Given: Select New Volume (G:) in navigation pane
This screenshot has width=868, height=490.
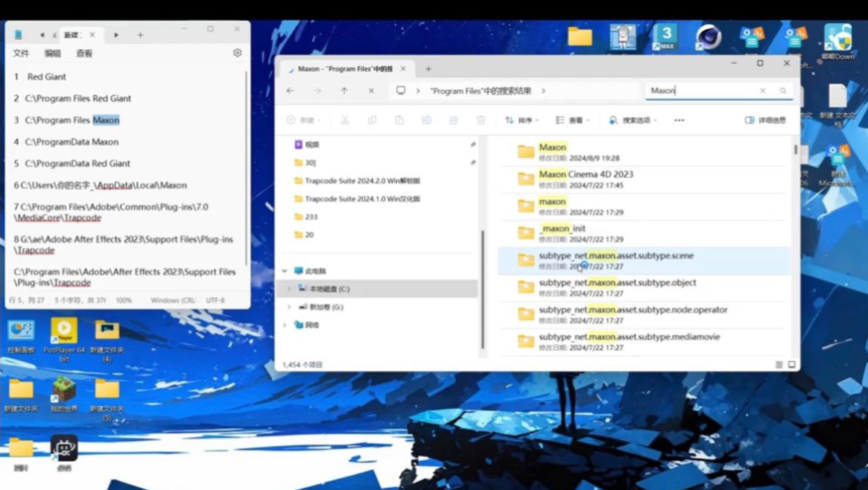Looking at the screenshot, I should (326, 307).
